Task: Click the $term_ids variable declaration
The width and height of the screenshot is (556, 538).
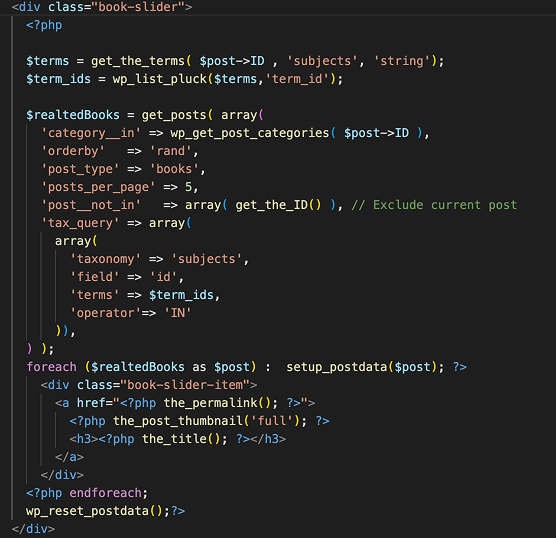Action: (59, 79)
